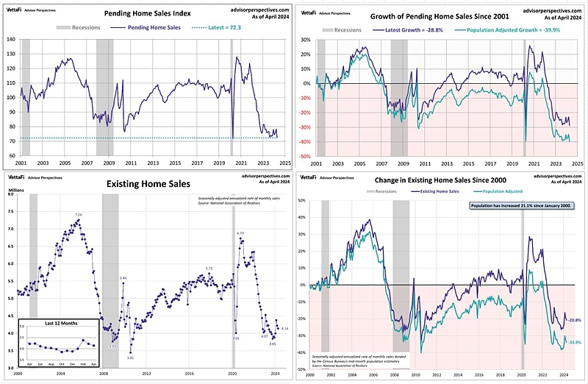588x384 pixels.
Task: Select the Pending Home Sales legend entry
Action: tap(149, 27)
